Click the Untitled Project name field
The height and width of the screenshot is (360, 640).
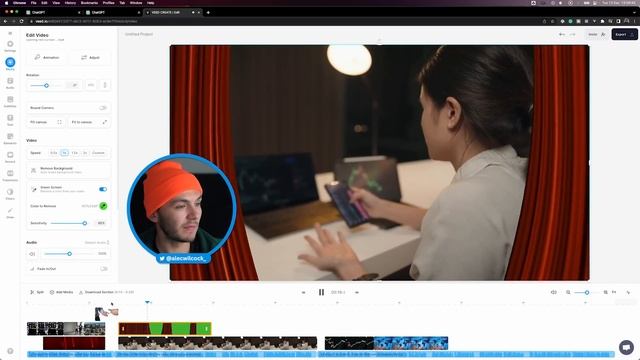coord(139,34)
